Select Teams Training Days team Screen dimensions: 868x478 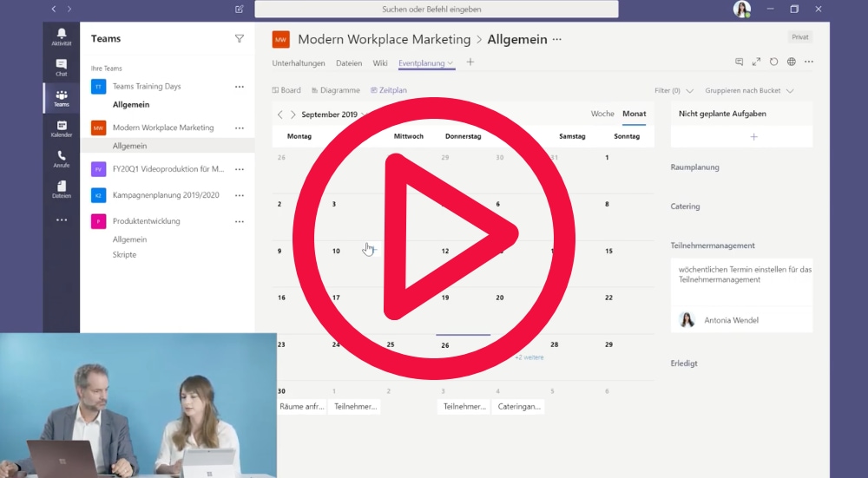(147, 86)
